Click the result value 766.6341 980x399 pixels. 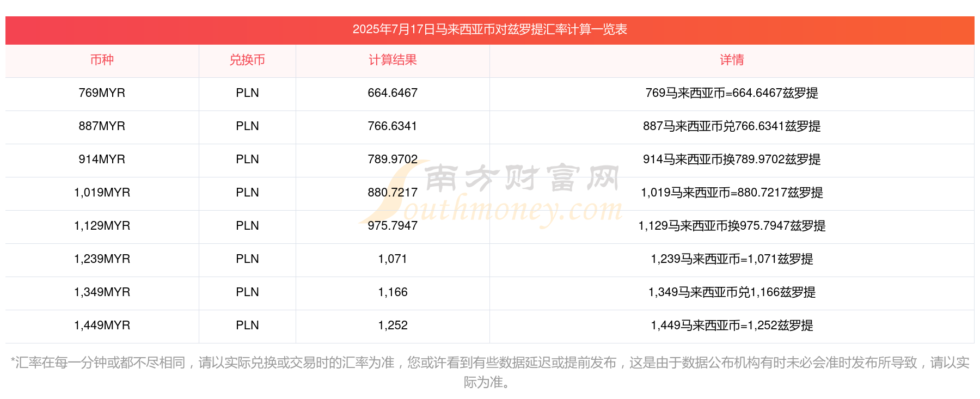pos(393,126)
